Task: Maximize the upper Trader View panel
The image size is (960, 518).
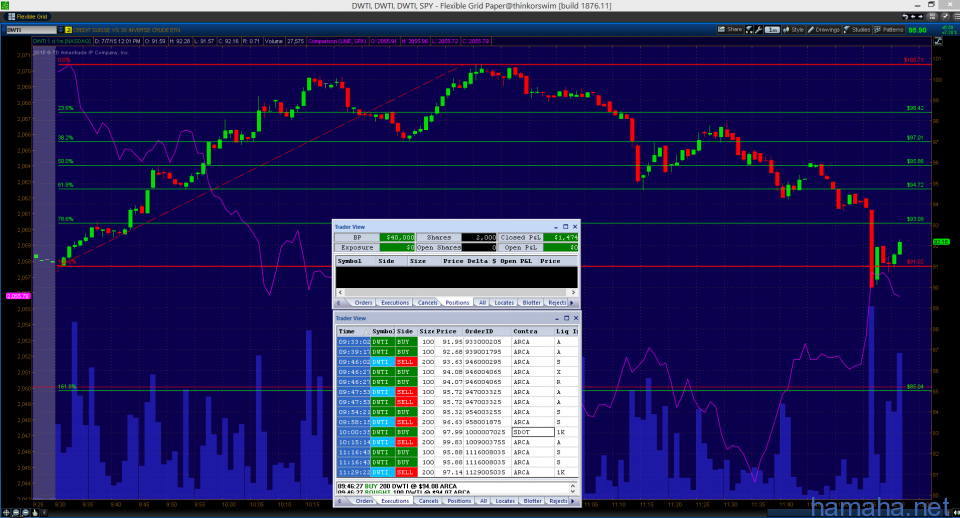Action: [x=565, y=227]
